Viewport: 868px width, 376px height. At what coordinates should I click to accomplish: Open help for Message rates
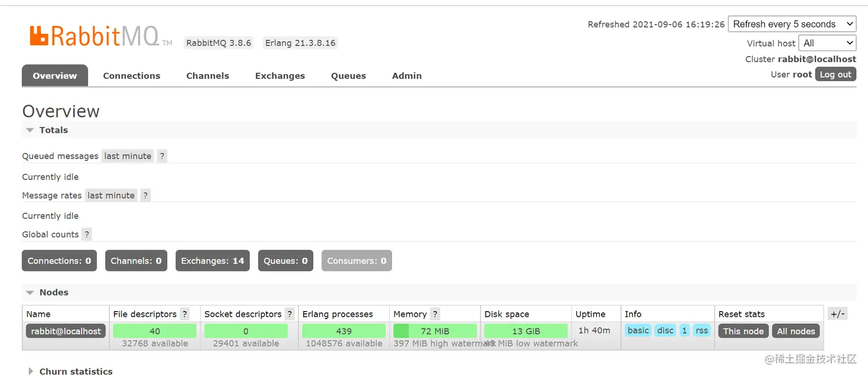pyautogui.click(x=146, y=195)
